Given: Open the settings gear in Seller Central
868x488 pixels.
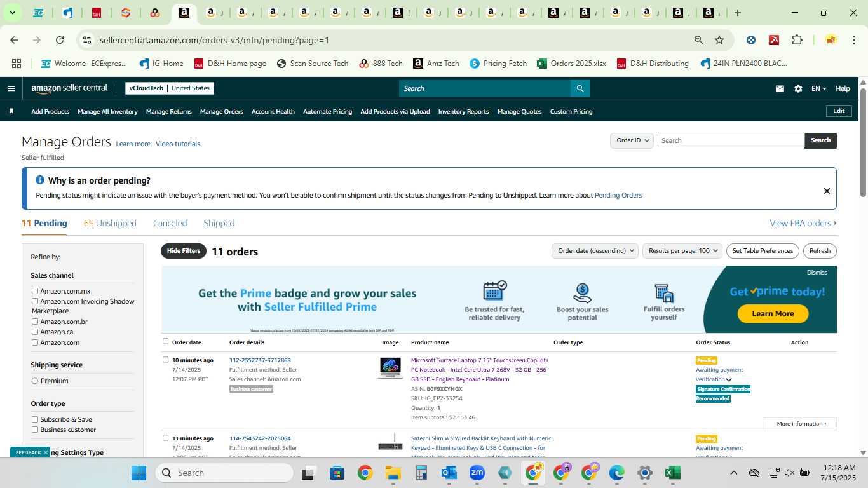Looking at the screenshot, I should (798, 88).
